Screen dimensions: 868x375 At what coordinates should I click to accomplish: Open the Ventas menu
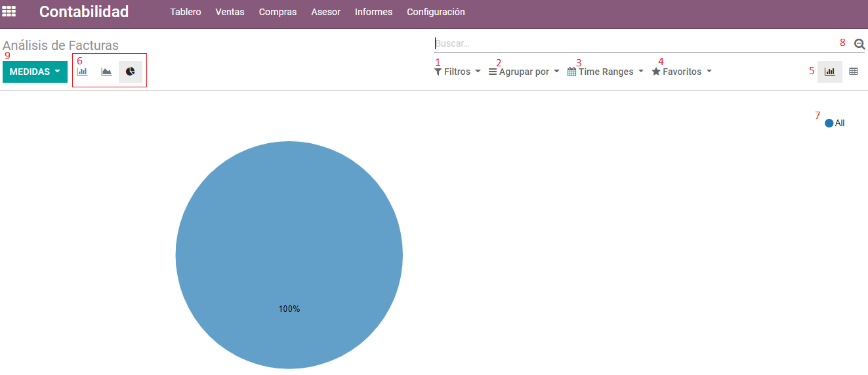230,12
